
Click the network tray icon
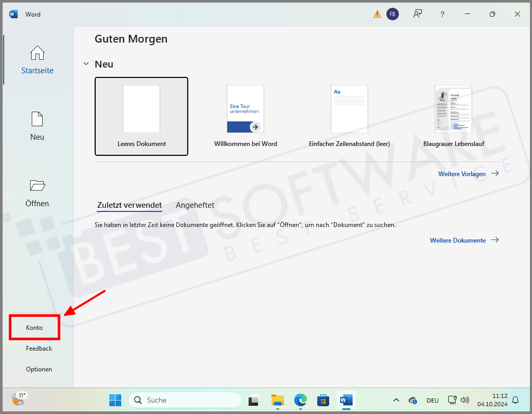click(x=452, y=400)
